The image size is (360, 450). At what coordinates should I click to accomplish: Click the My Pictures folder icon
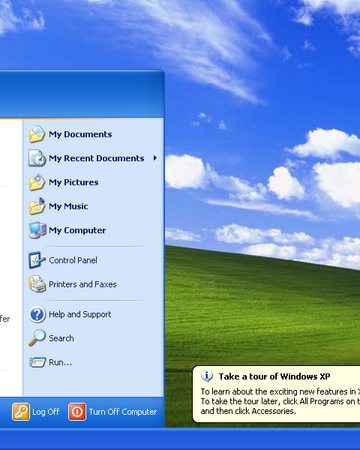pos(37,182)
